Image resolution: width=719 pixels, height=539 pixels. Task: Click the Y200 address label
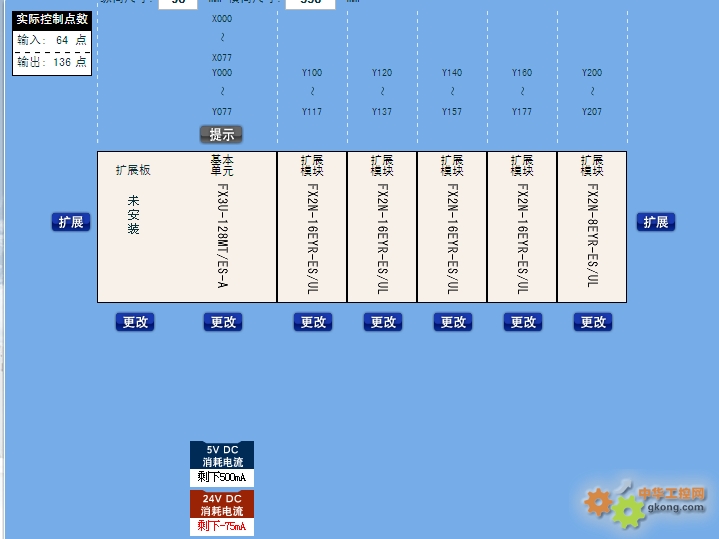click(592, 72)
